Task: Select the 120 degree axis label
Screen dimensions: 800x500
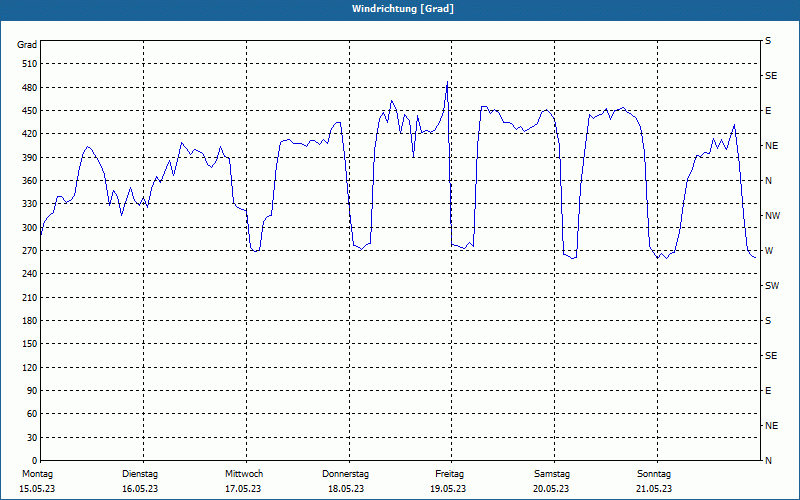Action: tap(30, 367)
